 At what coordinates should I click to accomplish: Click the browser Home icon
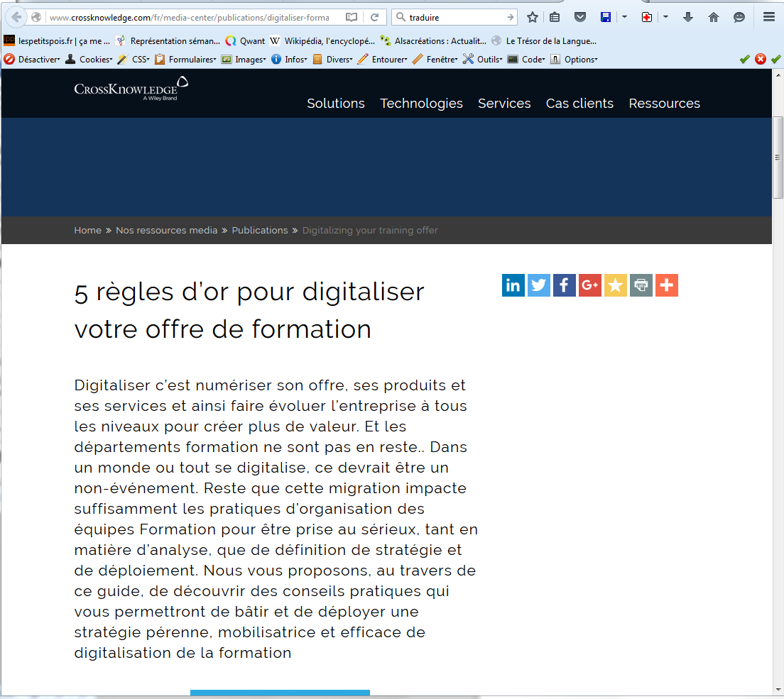point(714,17)
